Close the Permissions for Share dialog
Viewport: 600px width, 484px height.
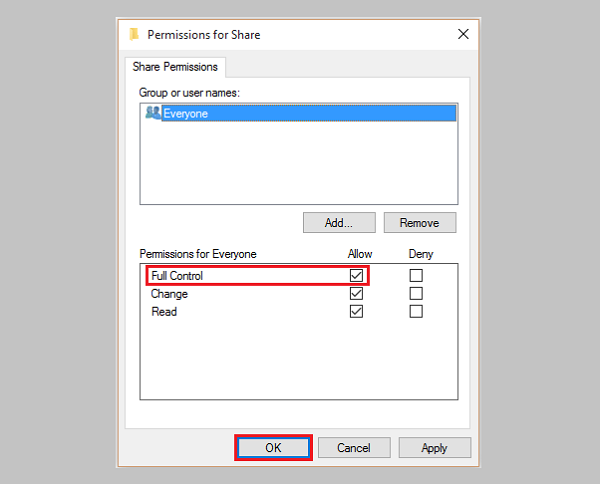463,33
